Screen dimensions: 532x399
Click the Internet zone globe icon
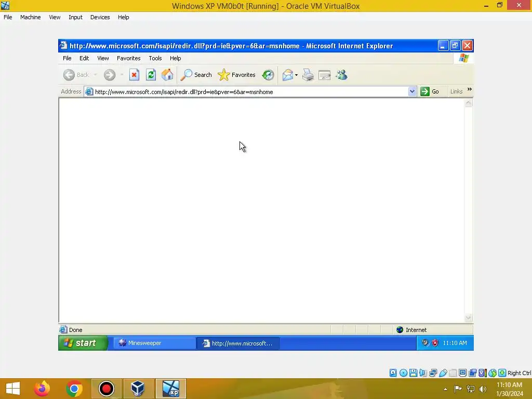[400, 330]
